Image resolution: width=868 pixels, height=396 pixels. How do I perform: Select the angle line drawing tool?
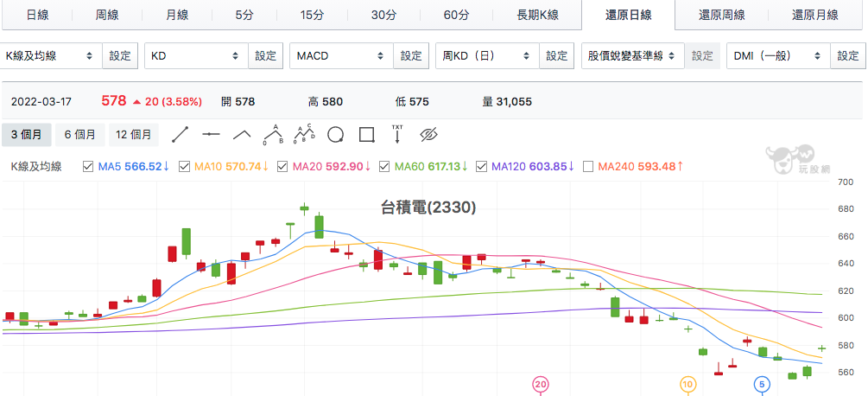click(x=242, y=135)
